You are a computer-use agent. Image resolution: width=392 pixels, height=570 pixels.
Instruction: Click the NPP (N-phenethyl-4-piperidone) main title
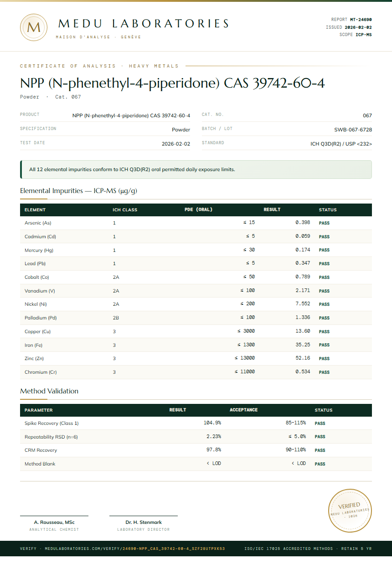[x=172, y=83]
